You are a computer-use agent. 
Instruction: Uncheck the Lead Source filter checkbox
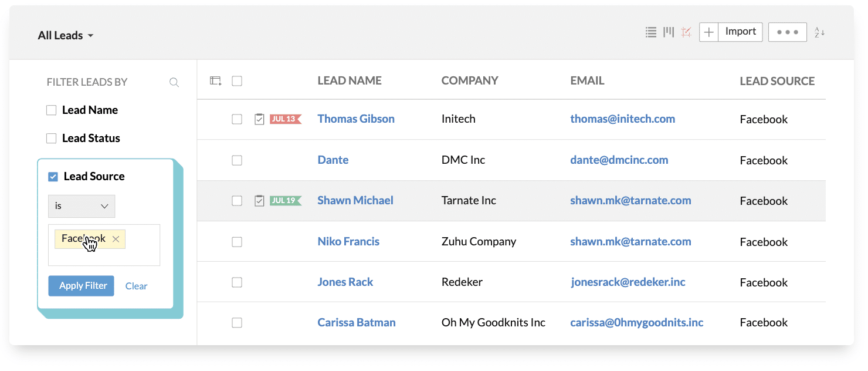(53, 177)
